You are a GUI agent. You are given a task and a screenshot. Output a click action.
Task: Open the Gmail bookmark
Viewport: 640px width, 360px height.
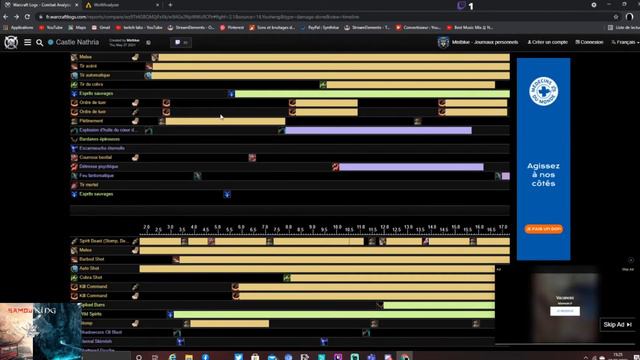(x=101, y=27)
